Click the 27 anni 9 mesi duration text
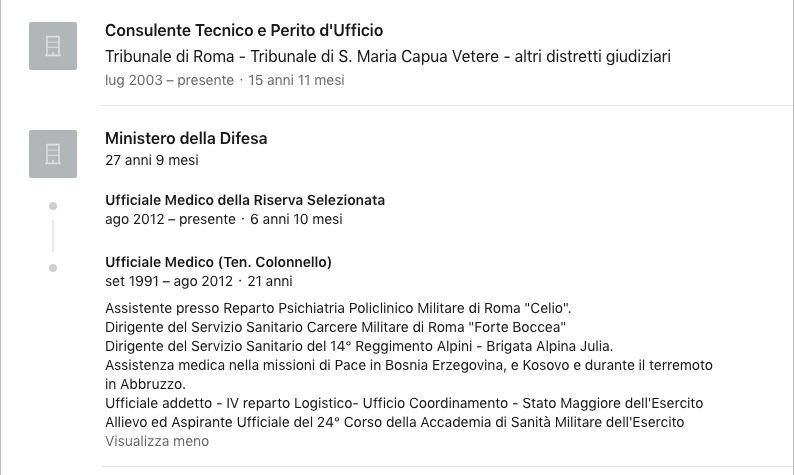 tap(152, 160)
